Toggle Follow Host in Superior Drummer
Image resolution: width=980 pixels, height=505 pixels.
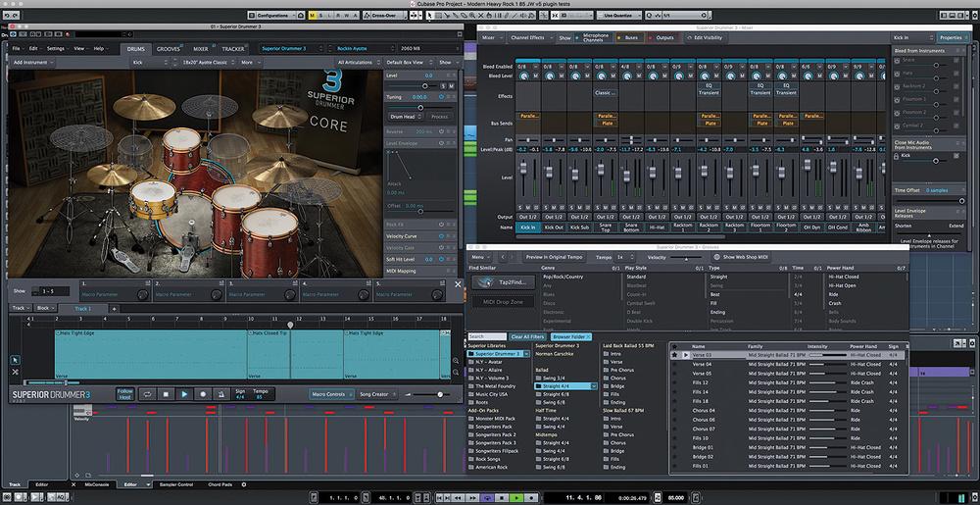(125, 394)
